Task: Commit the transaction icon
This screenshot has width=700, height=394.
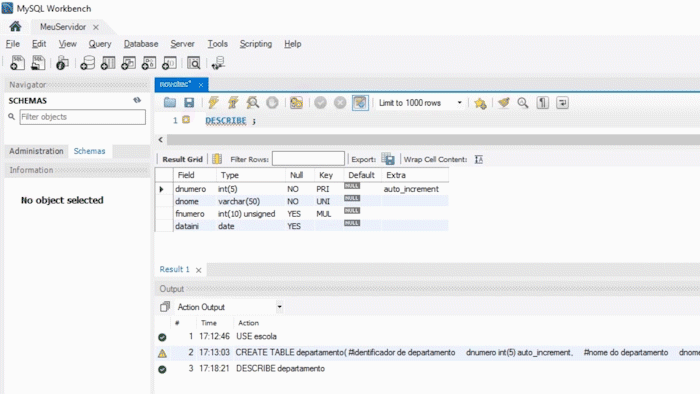Action: (320, 103)
